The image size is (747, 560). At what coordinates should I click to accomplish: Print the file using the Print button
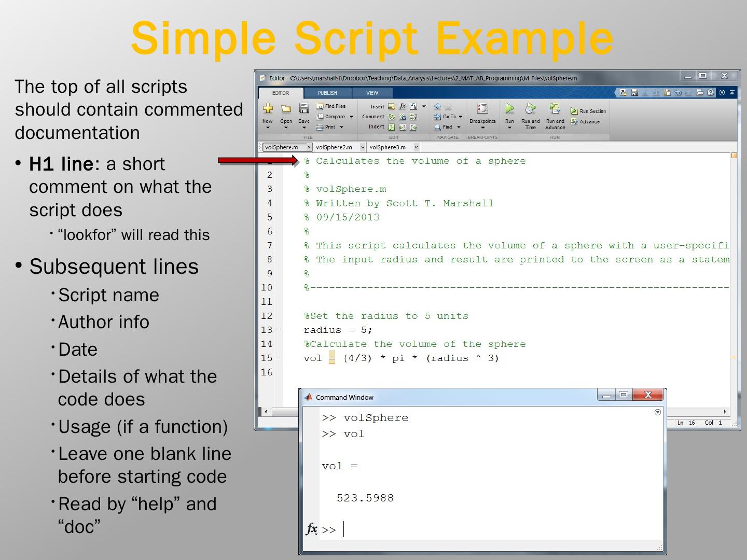tap(326, 127)
